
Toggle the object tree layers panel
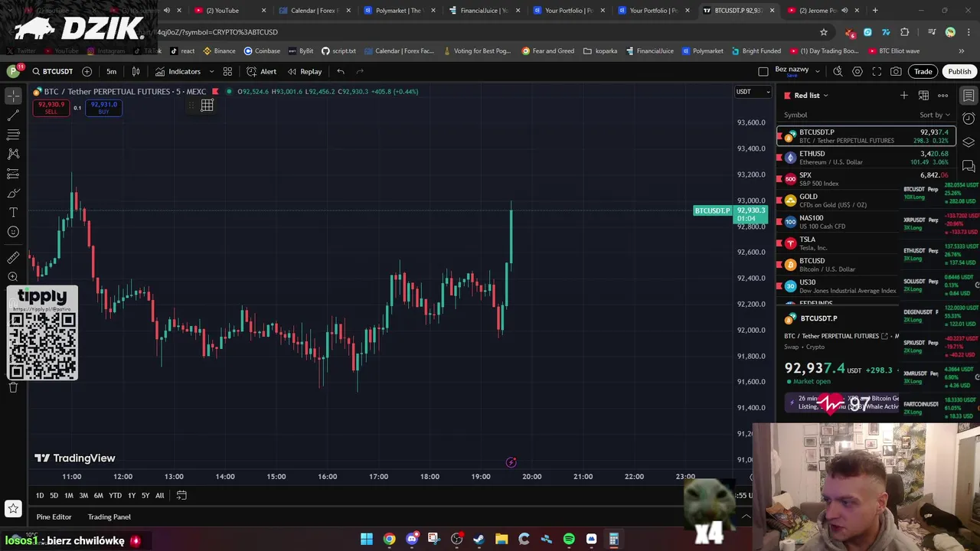click(x=969, y=142)
